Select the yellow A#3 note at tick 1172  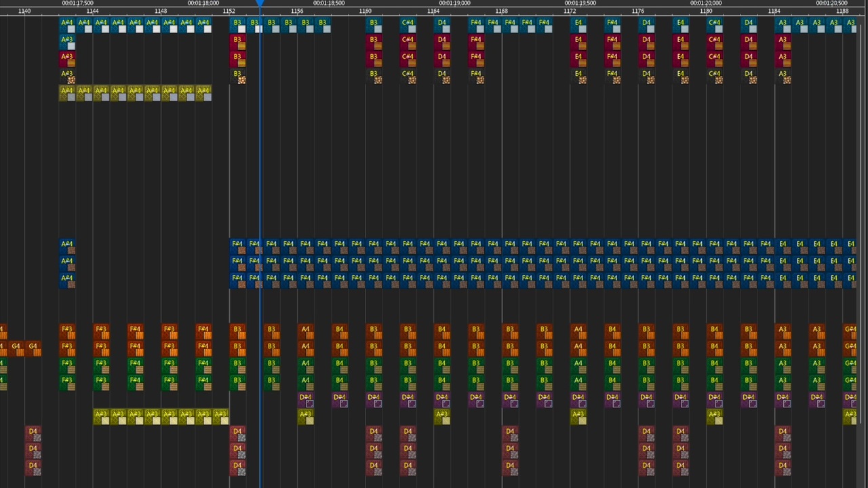[x=578, y=417]
